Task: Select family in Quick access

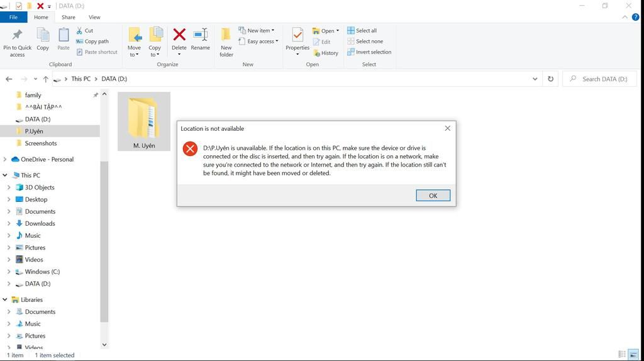Action: (x=33, y=95)
